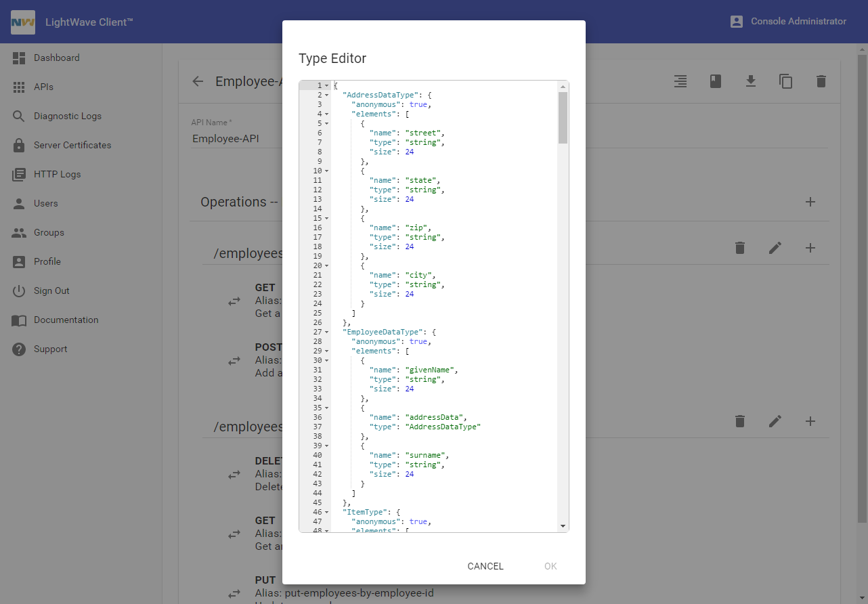This screenshot has width=868, height=604.
Task: Open the HTTP Logs section
Action: (57, 174)
